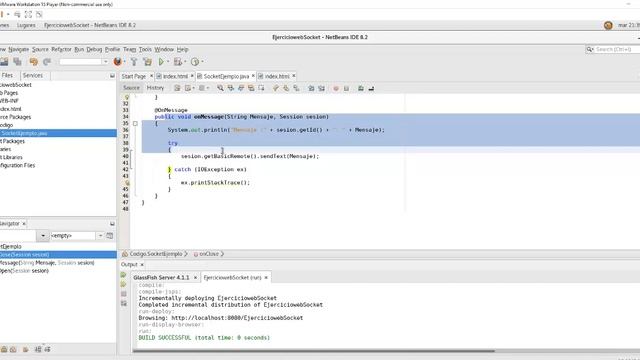The height and width of the screenshot is (360, 640).
Task: Open the Debug Project dropdown arrow
Action: tap(185, 62)
